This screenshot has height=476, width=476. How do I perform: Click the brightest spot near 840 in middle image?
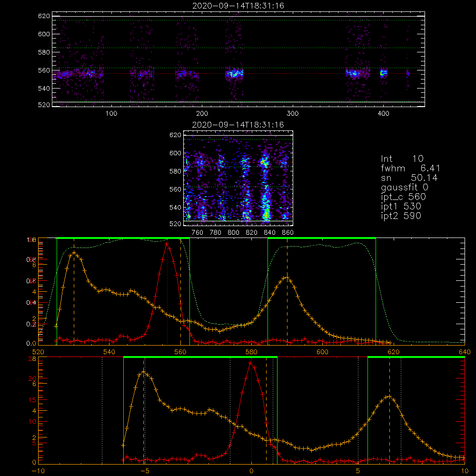coord(266,215)
